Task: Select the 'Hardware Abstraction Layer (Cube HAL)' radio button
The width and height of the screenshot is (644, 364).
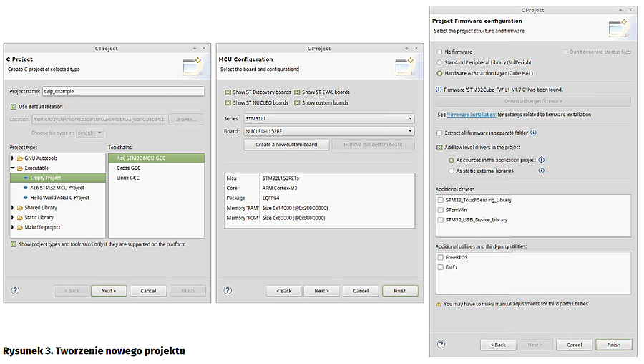Action: point(439,73)
